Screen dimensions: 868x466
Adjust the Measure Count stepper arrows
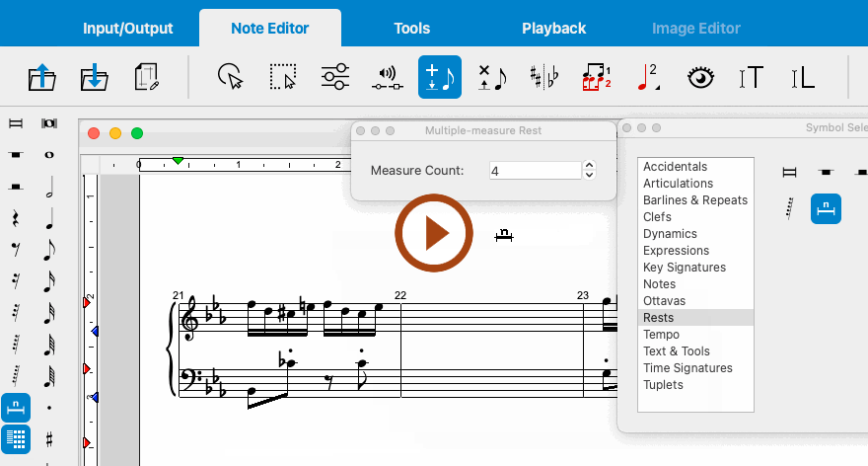(590, 171)
